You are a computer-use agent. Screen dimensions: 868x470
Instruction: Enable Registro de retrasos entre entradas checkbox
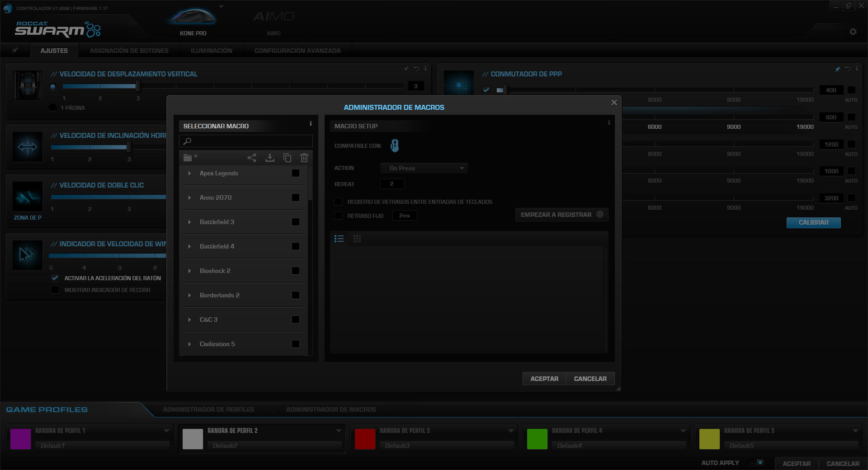(x=338, y=202)
